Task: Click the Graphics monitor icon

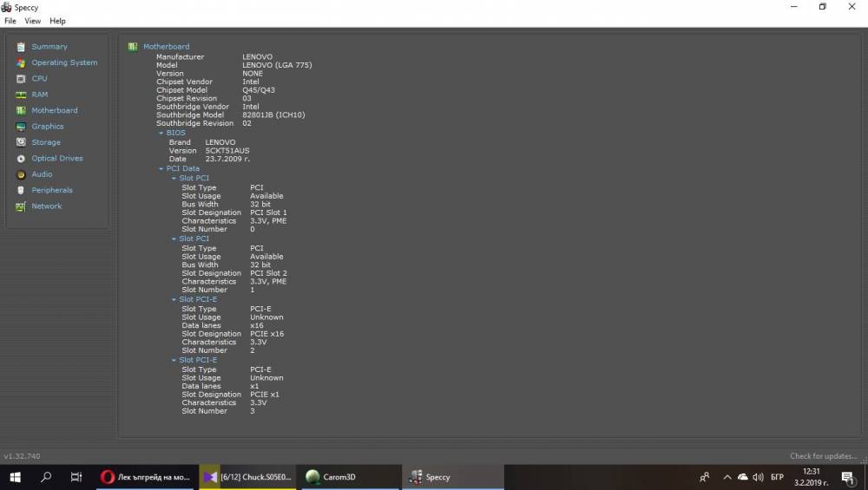Action: 21,127
